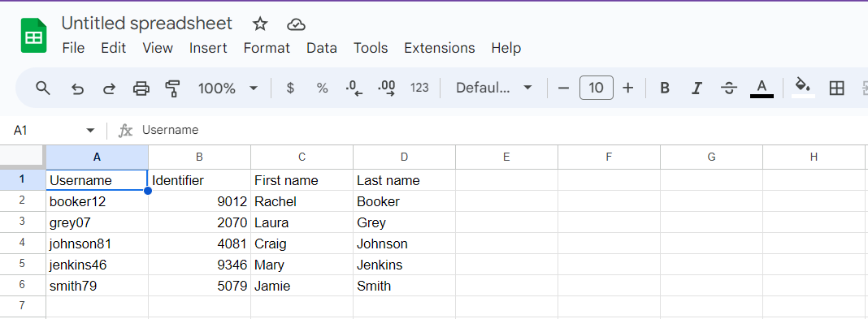Star the Untitled spreadsheet document

pyautogui.click(x=260, y=24)
